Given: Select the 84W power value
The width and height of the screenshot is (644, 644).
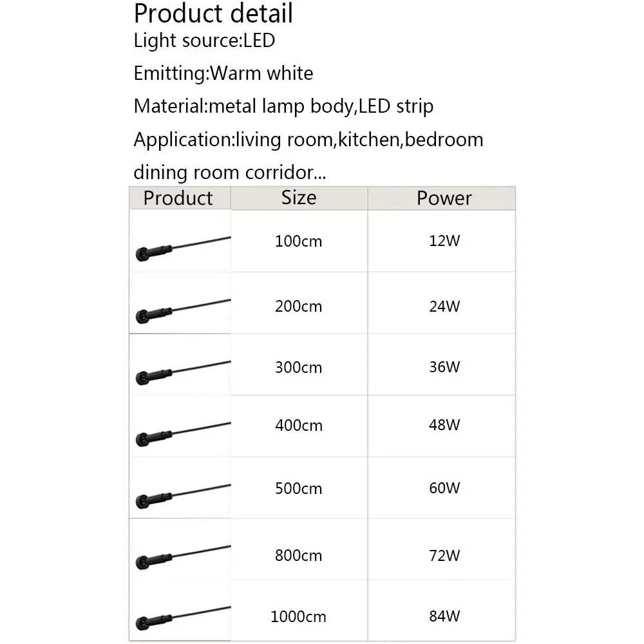Looking at the screenshot, I should (x=444, y=616).
